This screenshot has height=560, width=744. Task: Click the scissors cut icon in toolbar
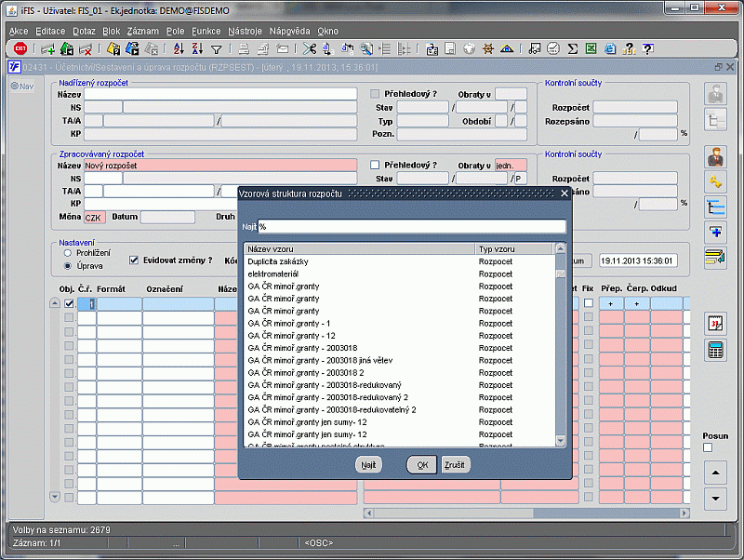coord(311,48)
